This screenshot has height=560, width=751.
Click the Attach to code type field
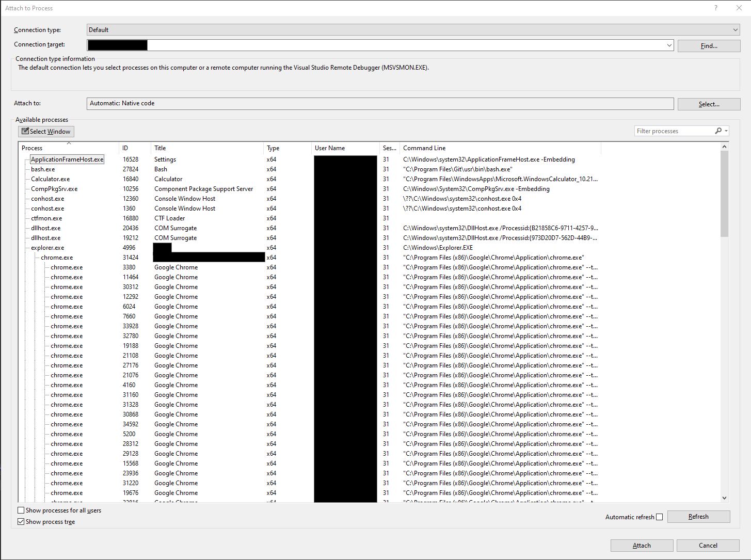click(x=380, y=104)
